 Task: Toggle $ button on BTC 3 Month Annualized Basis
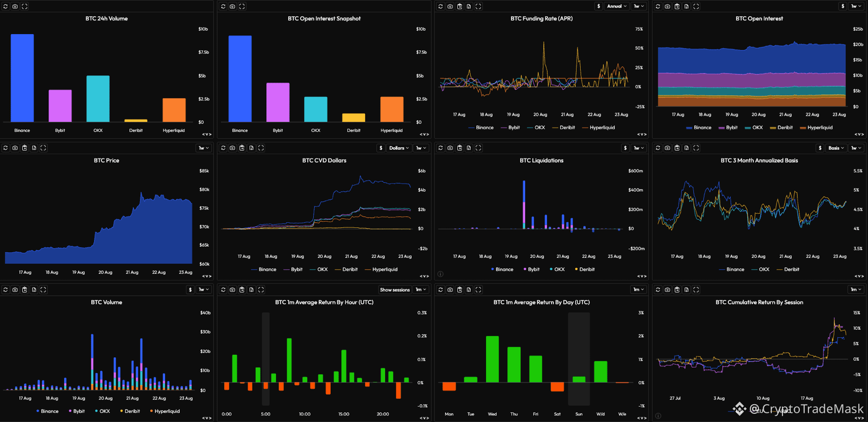click(820, 148)
